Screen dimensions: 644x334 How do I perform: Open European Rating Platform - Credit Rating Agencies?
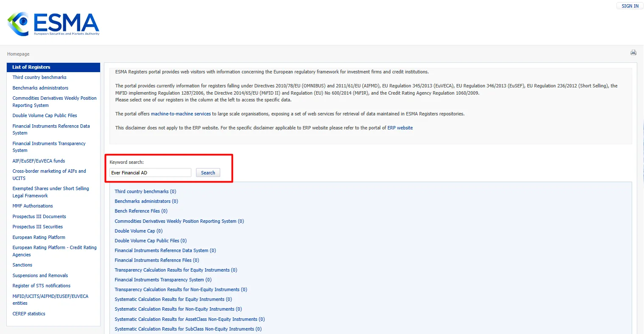pyautogui.click(x=54, y=251)
